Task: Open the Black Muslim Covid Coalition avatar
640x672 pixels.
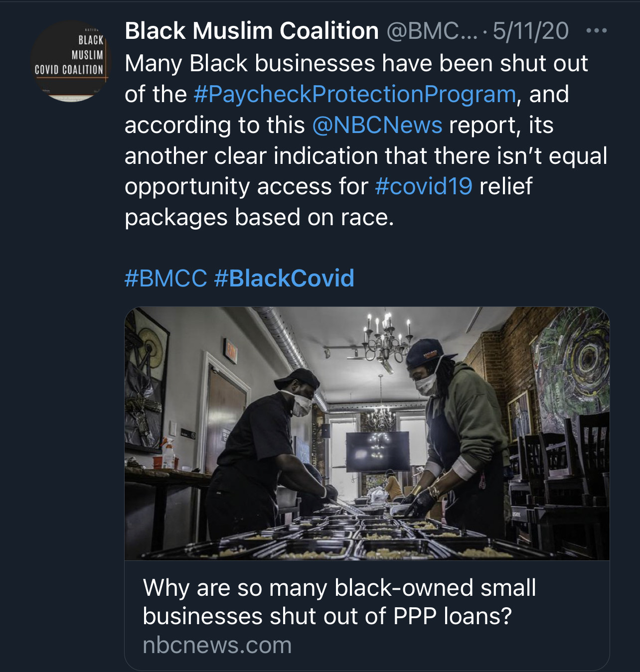Action: click(69, 61)
